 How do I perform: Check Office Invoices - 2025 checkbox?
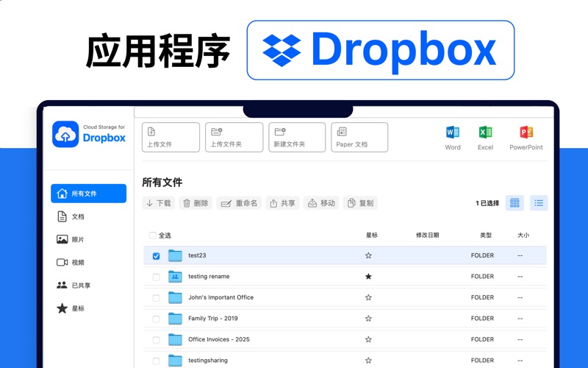pos(156,340)
